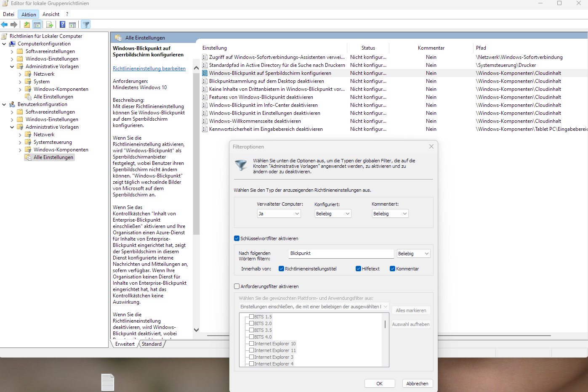The height and width of the screenshot is (392, 588).
Task: Toggle the console tree visibility icon
Action: tap(37, 24)
